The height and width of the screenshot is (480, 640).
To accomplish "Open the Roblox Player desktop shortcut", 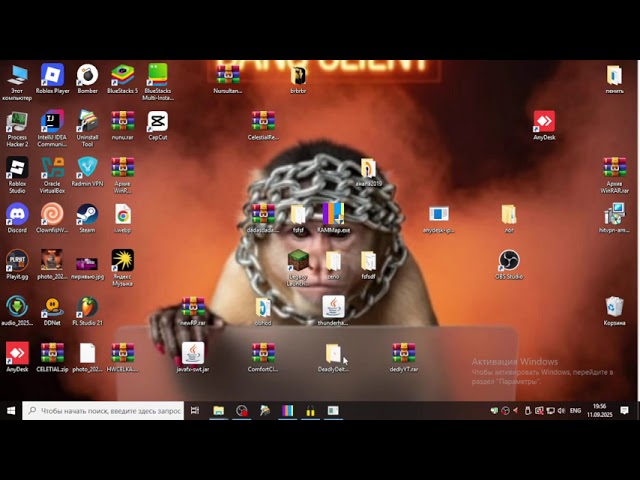I will (x=52, y=79).
